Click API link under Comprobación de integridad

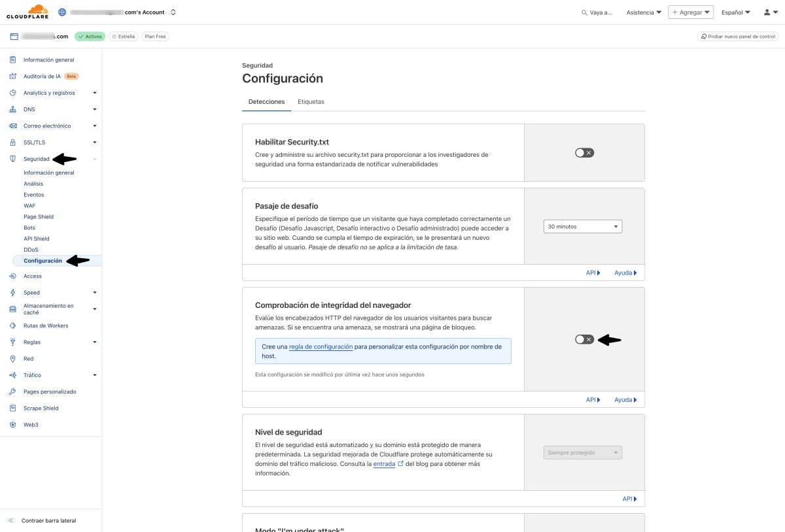pyautogui.click(x=593, y=399)
